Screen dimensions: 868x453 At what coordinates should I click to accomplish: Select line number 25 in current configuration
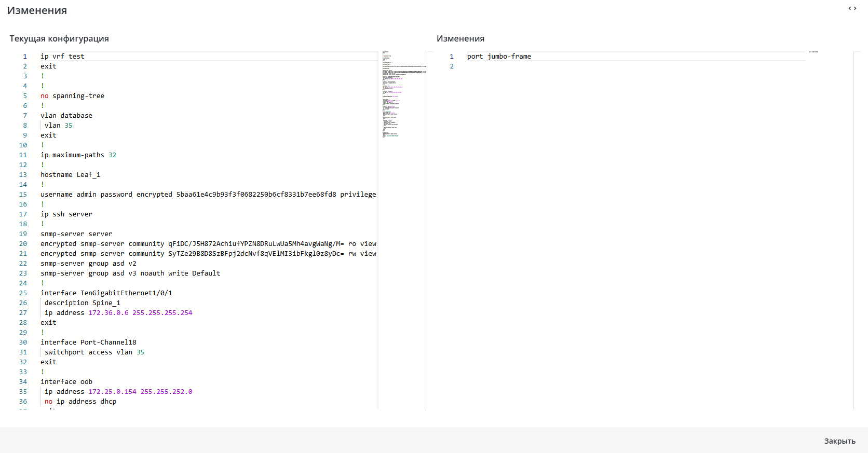click(23, 293)
